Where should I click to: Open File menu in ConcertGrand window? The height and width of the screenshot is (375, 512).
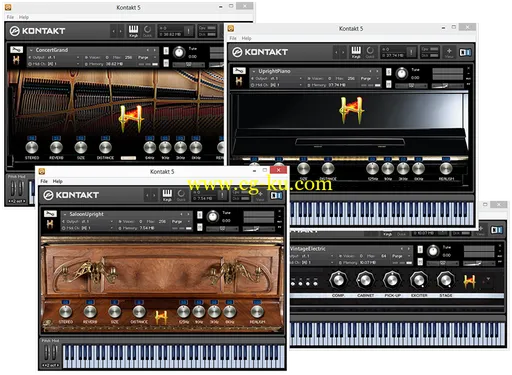point(10,17)
